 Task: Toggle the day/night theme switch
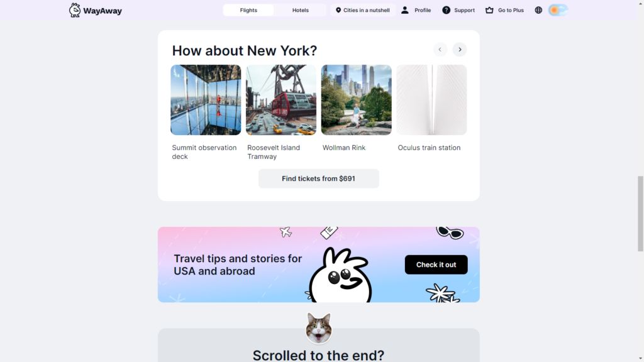pyautogui.click(x=558, y=10)
